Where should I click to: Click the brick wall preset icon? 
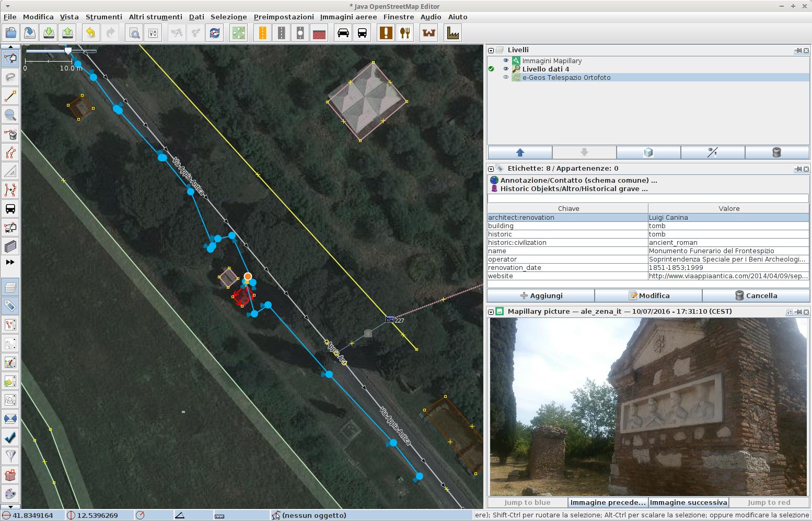pos(319,33)
